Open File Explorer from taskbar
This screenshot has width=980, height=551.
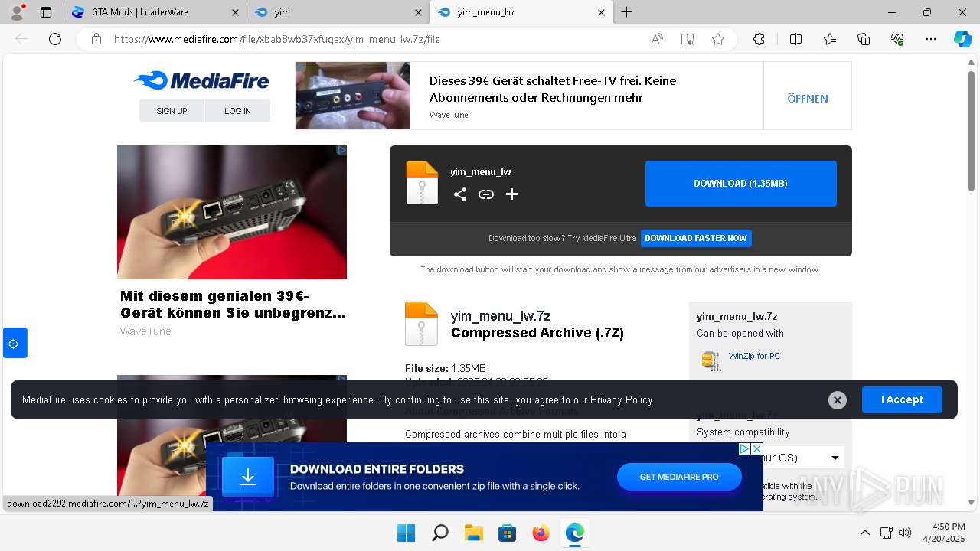[473, 533]
